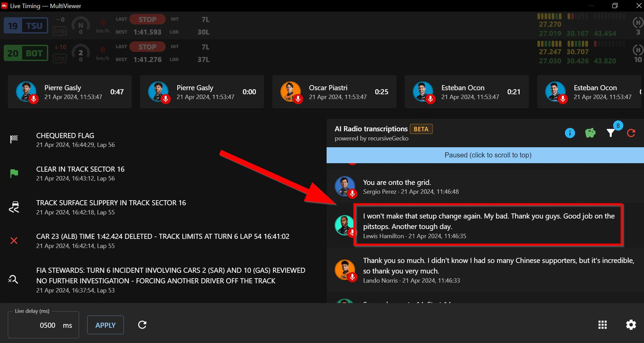Click the red X deleted lap time icon
Screen dimensions: 644x343
click(14, 240)
